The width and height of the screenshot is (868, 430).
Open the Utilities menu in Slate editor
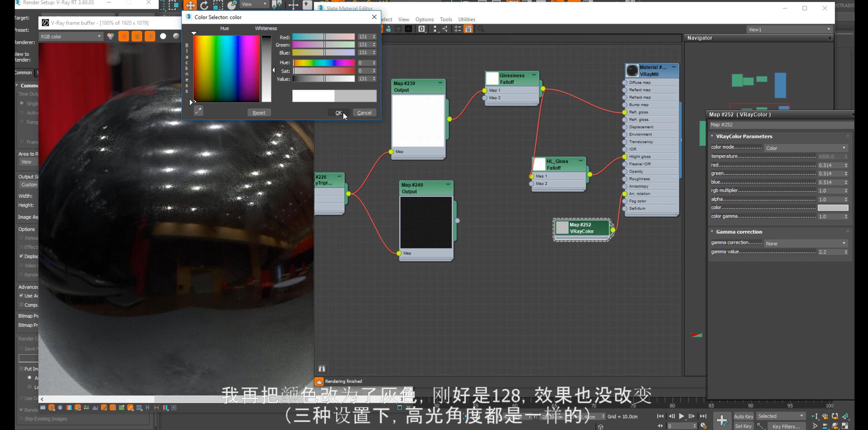tap(467, 19)
